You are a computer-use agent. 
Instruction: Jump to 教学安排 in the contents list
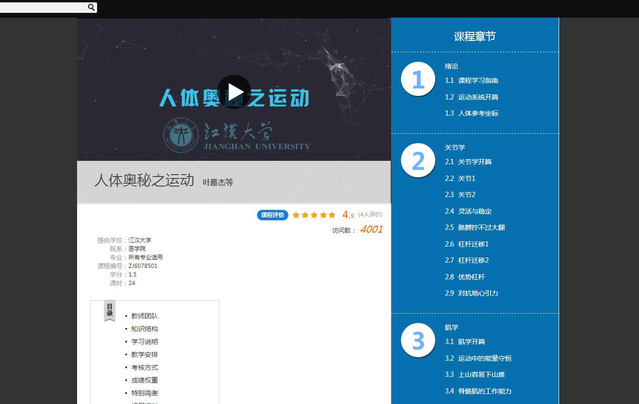(144, 355)
